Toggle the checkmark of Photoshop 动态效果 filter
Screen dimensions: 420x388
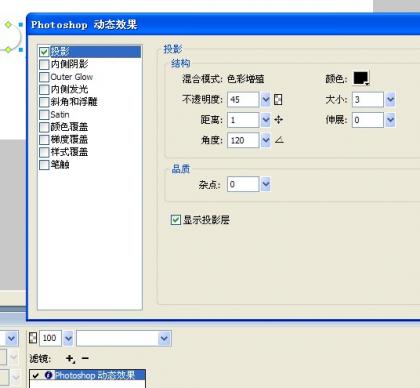click(36, 376)
